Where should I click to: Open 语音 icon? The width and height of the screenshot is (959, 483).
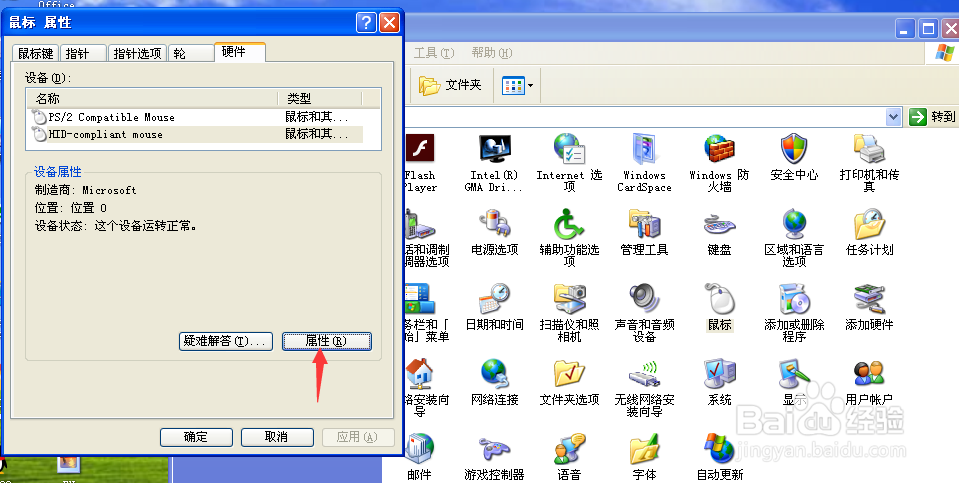click(569, 449)
